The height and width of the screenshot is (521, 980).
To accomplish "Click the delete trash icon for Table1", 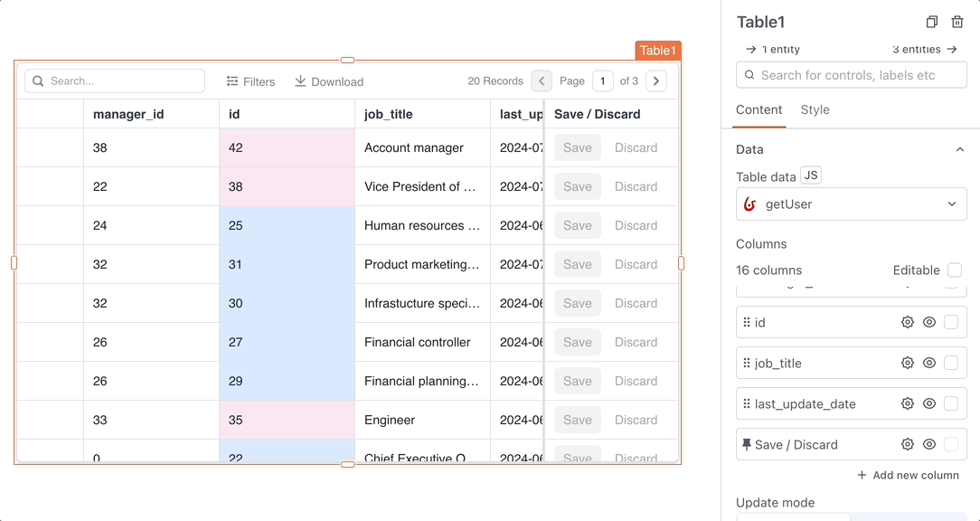I will [x=957, y=23].
